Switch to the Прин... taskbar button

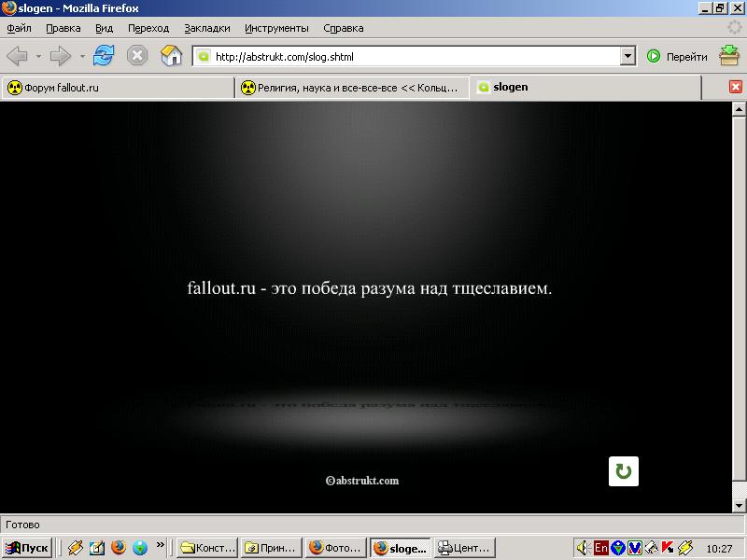click(272, 548)
